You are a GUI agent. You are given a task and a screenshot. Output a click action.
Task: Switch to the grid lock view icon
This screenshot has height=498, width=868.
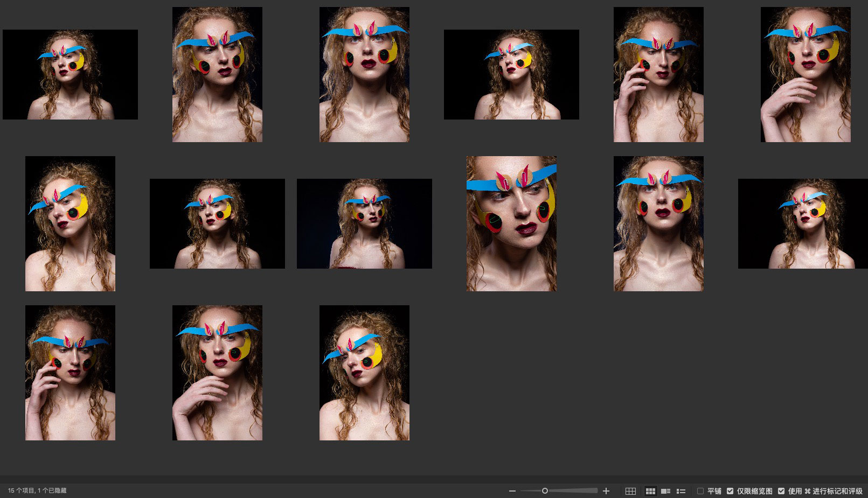[630, 491]
